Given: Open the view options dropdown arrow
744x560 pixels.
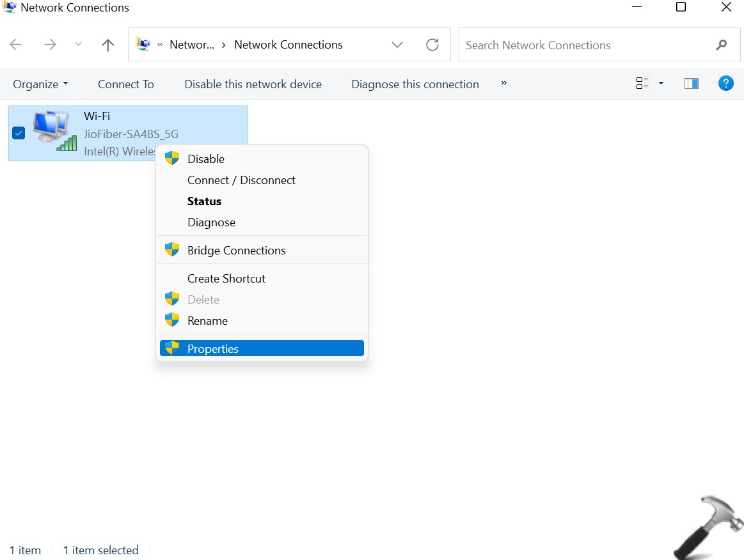Looking at the screenshot, I should point(661,84).
